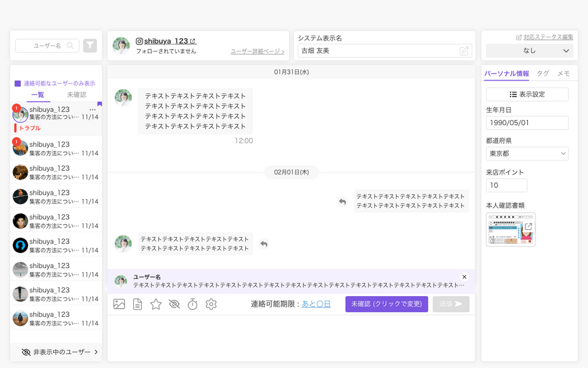
Task: Click the stopwatch timer icon
Action: (193, 304)
